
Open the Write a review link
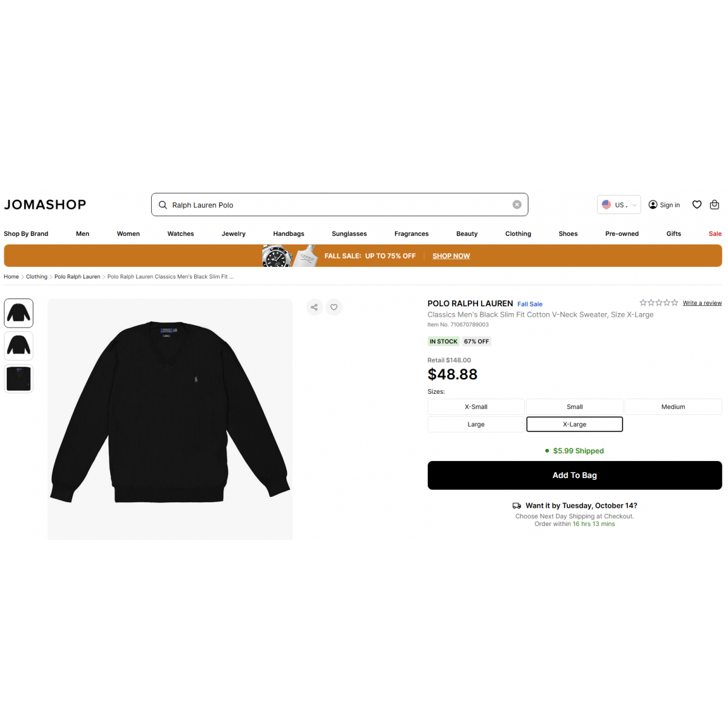(x=702, y=303)
